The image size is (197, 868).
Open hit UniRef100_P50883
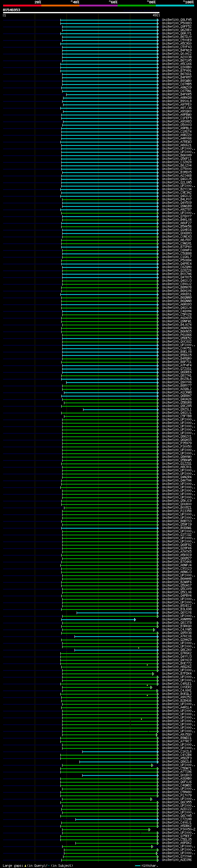pyautogui.click(x=177, y=23)
